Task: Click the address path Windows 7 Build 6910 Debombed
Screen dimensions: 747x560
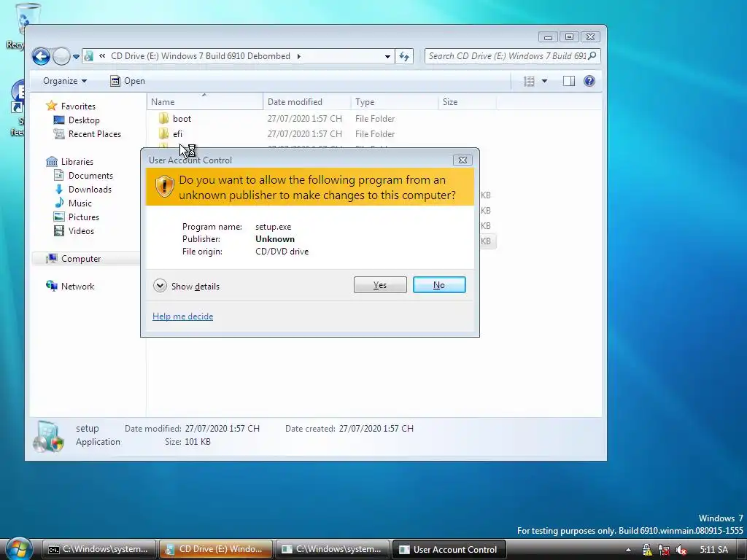Action: point(201,56)
